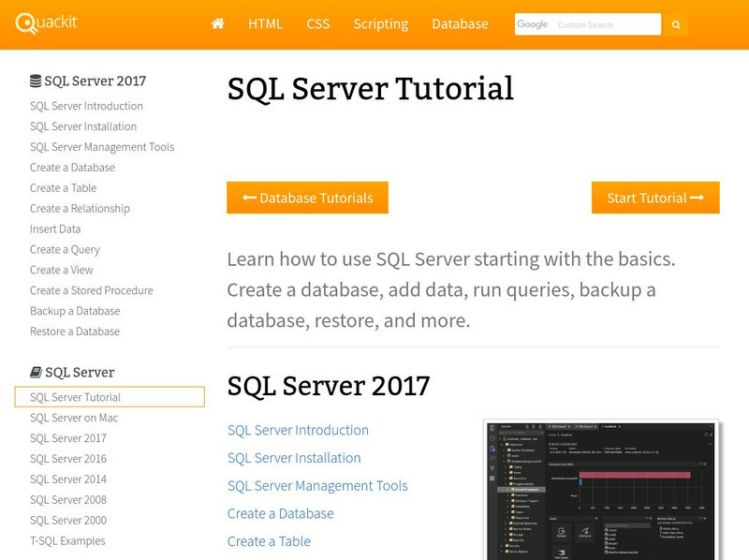Screen dimensions: 749x560
Task: Select Database from the top navigation
Action: point(459,24)
